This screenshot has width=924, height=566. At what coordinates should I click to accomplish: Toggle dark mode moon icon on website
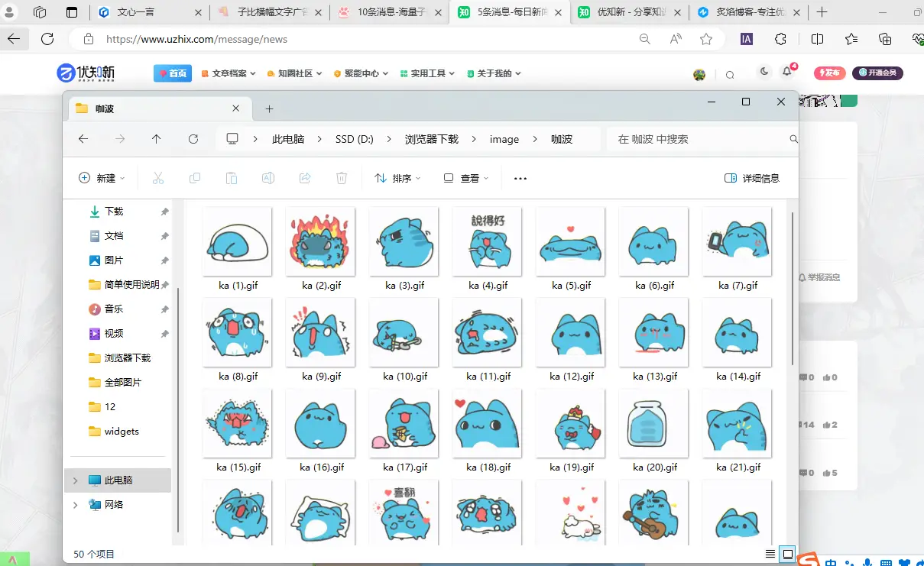point(764,72)
